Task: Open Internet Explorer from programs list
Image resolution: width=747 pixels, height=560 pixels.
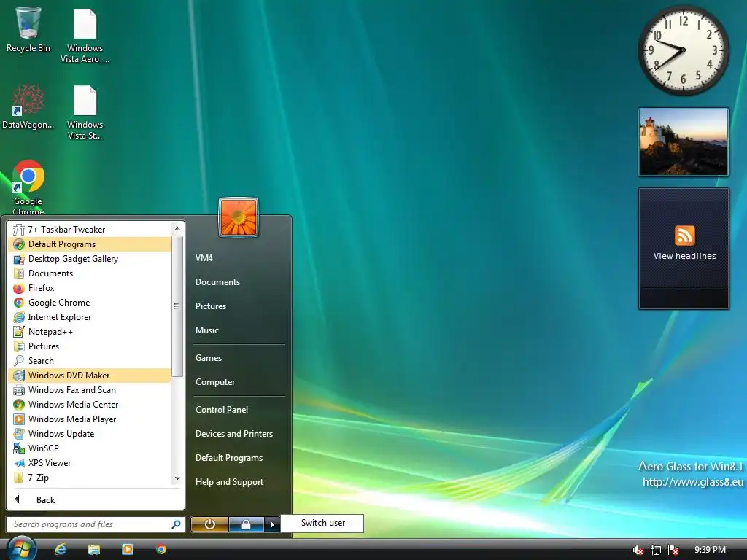Action: [x=90, y=317]
